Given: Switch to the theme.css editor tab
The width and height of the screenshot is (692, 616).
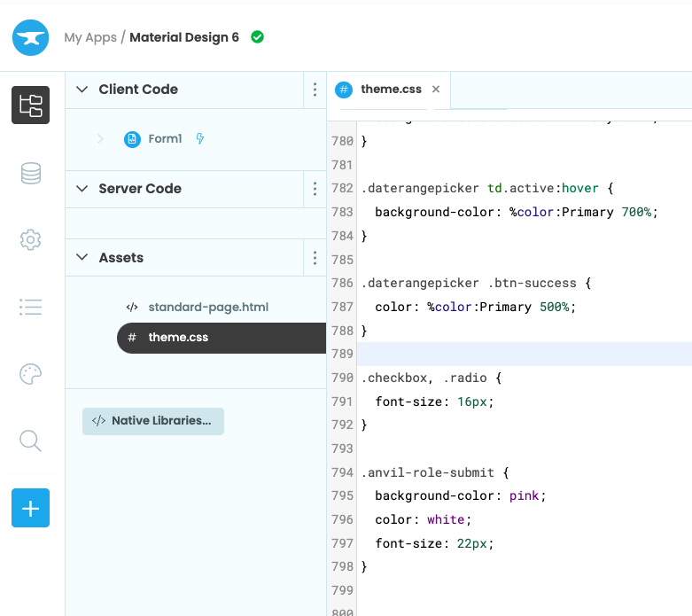Looking at the screenshot, I should click(391, 90).
